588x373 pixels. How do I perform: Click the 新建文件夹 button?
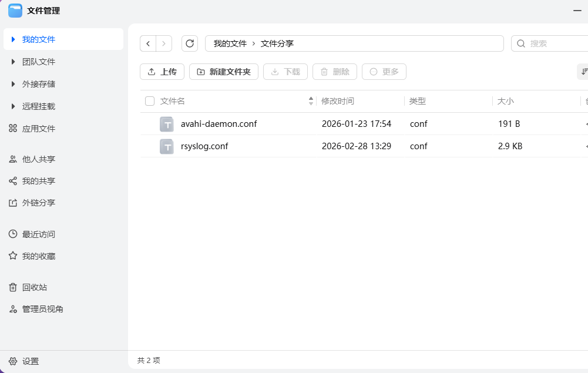click(x=224, y=71)
